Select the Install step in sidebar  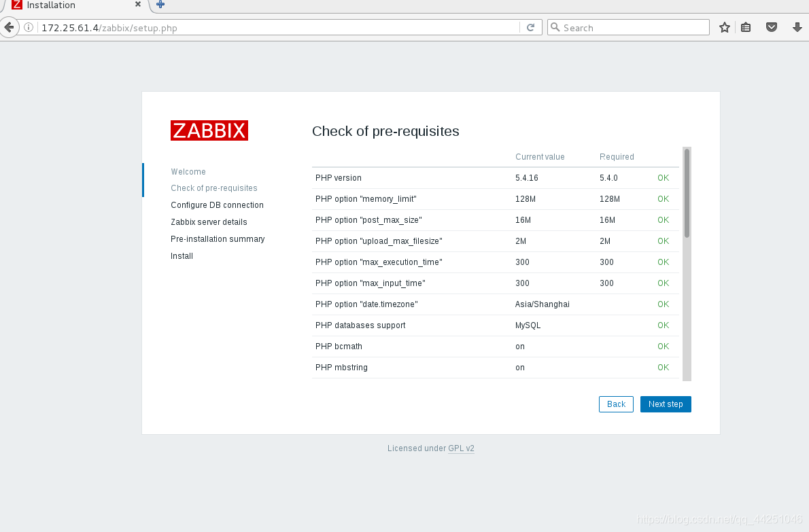182,256
